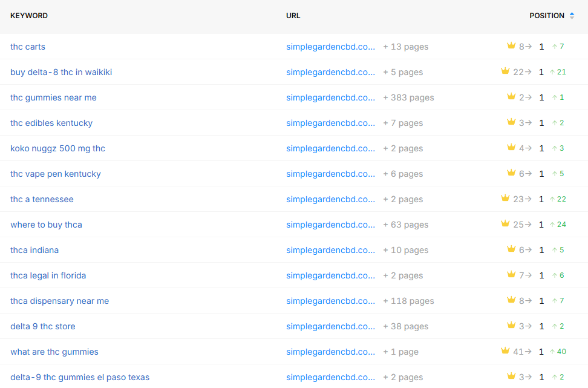
Task: Expand the + 63 pages list
Action: (406, 225)
